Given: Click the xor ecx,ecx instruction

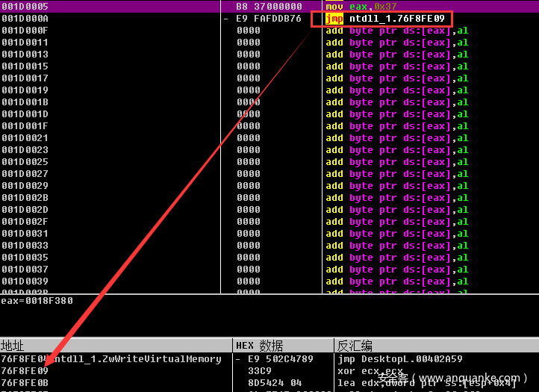Looking at the screenshot, I should click(370, 371).
